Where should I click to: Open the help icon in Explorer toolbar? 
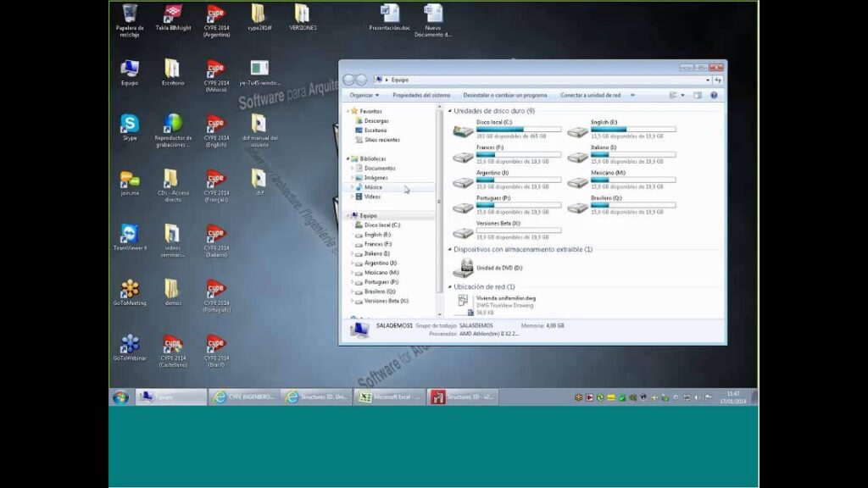coord(715,96)
